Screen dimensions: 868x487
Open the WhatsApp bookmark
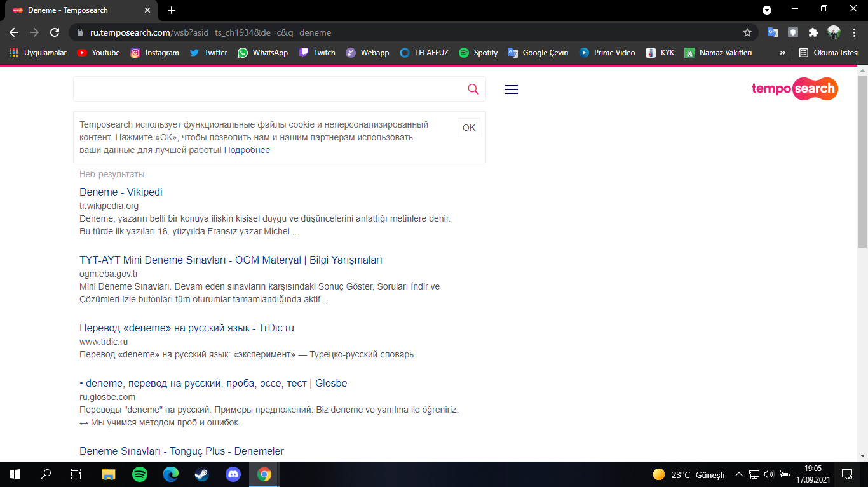pyautogui.click(x=262, y=53)
